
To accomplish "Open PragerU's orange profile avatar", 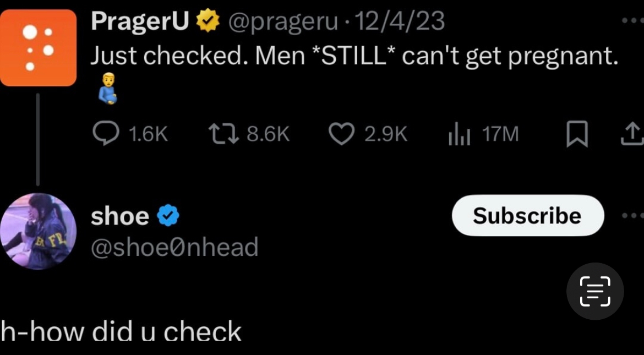I will [39, 48].
